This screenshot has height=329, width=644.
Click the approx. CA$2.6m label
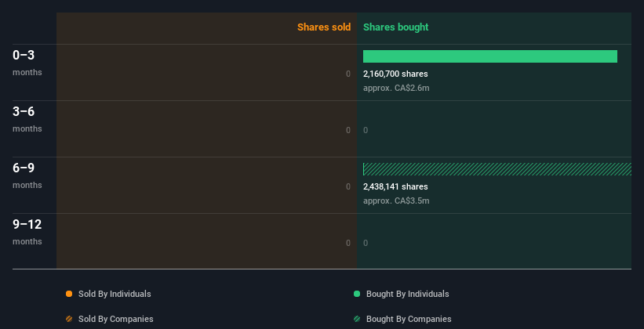click(x=396, y=88)
